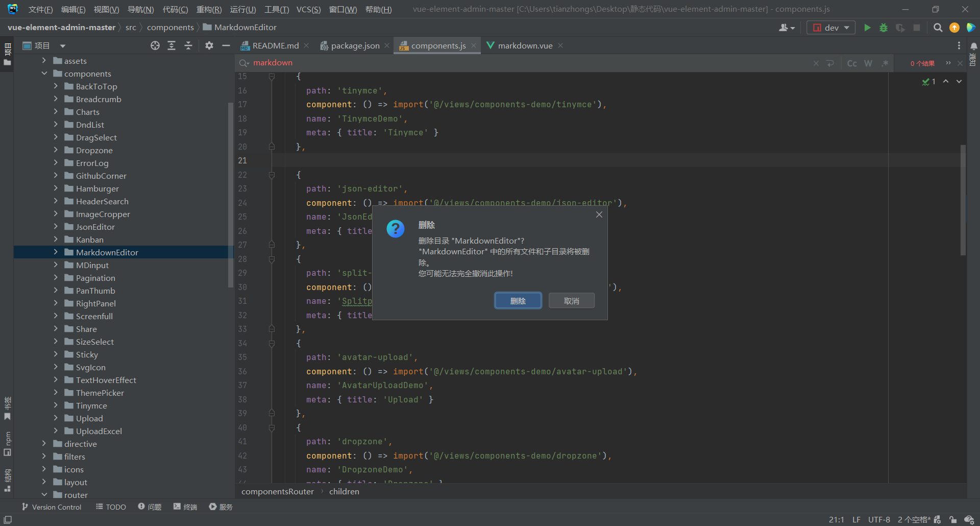Enable regex search option toggle
The image size is (980, 526).
(x=885, y=63)
